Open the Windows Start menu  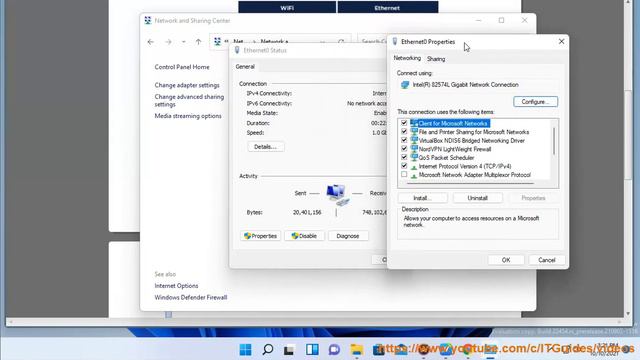246,349
